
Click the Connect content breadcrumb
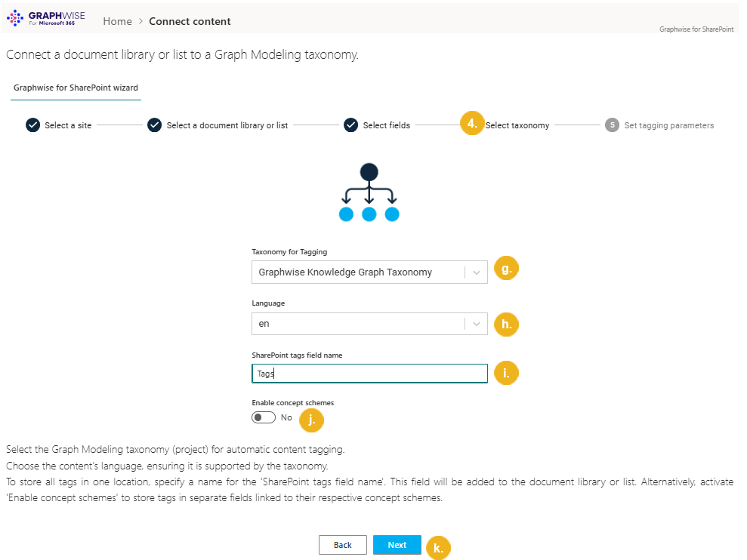click(190, 21)
